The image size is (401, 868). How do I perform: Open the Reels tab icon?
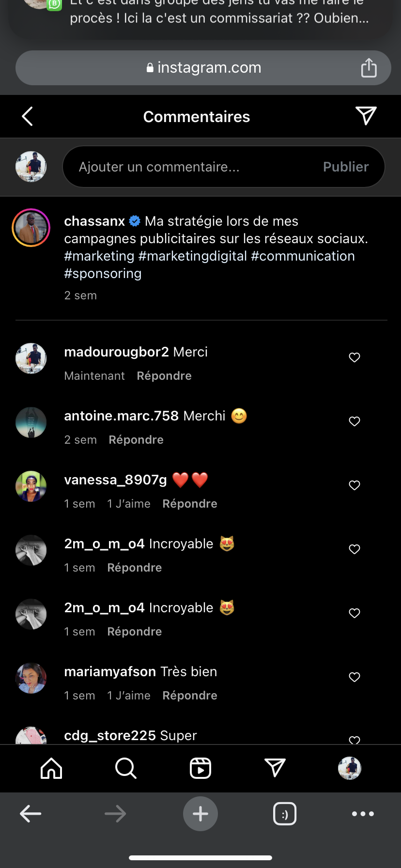[200, 768]
